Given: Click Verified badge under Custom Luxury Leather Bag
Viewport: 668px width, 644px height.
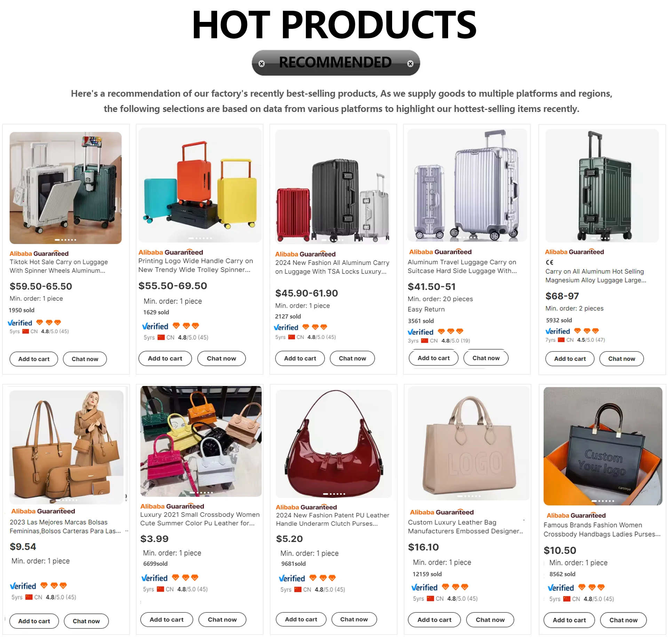Looking at the screenshot, I should [x=424, y=588].
